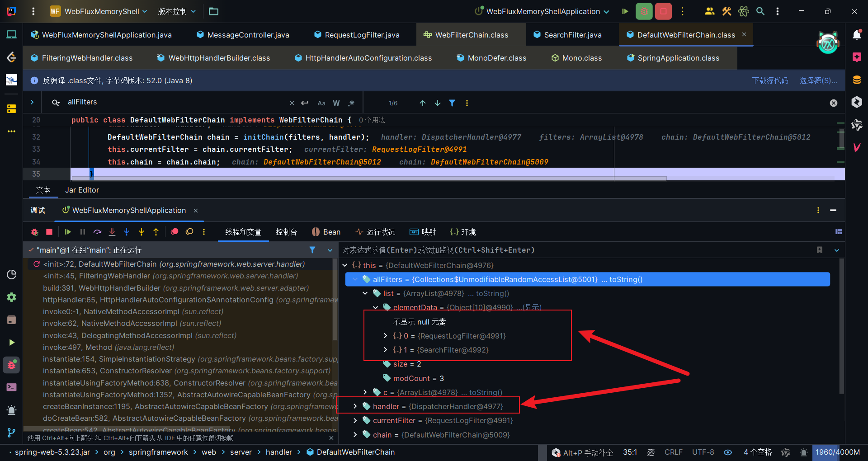Run WebFluxMemoryShellApplication with play button
The height and width of the screenshot is (461, 868).
625,11
